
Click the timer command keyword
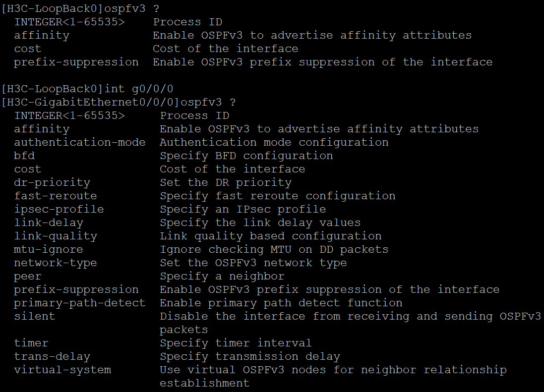pyautogui.click(x=31, y=343)
